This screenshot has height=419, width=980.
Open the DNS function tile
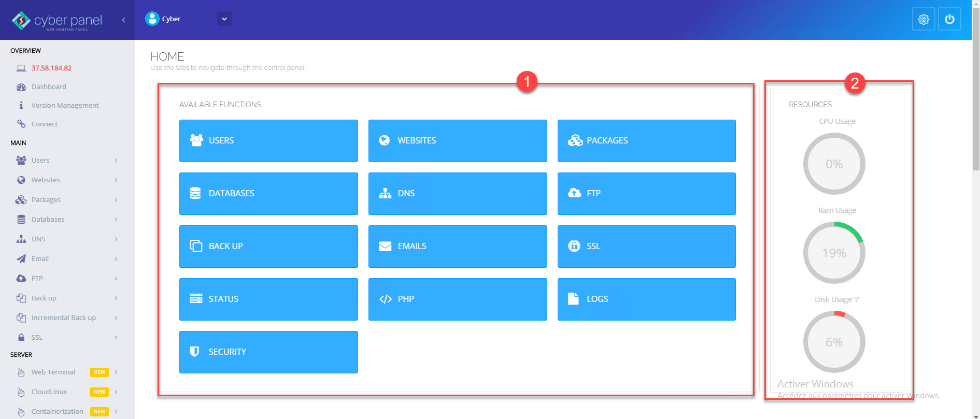[458, 193]
